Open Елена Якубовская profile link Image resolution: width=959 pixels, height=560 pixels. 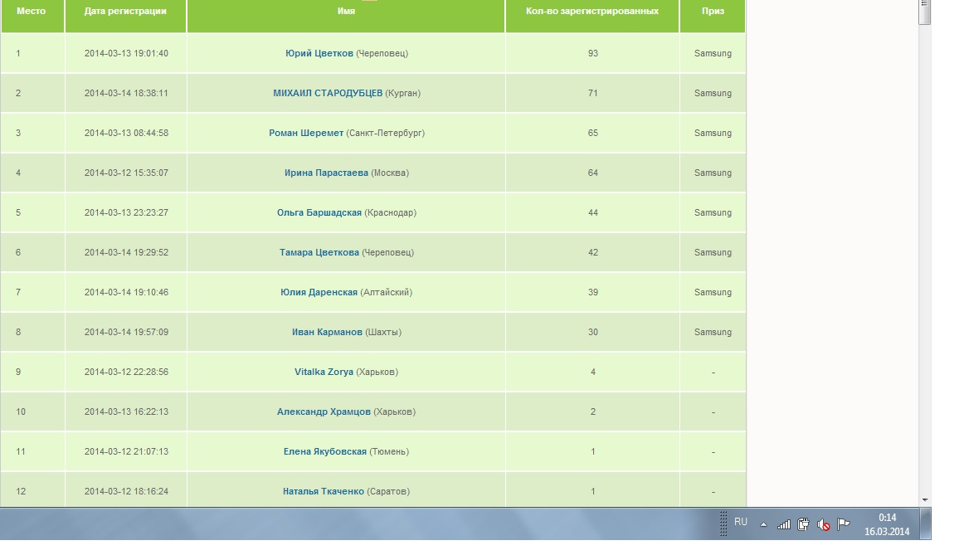[x=324, y=450]
